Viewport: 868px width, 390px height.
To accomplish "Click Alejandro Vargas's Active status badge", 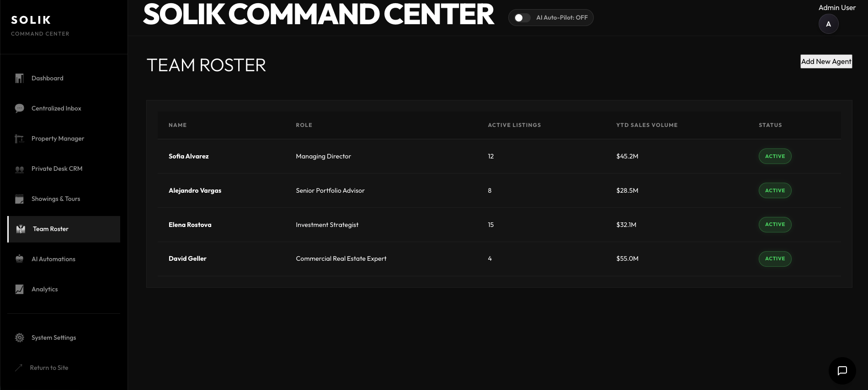I will (775, 190).
